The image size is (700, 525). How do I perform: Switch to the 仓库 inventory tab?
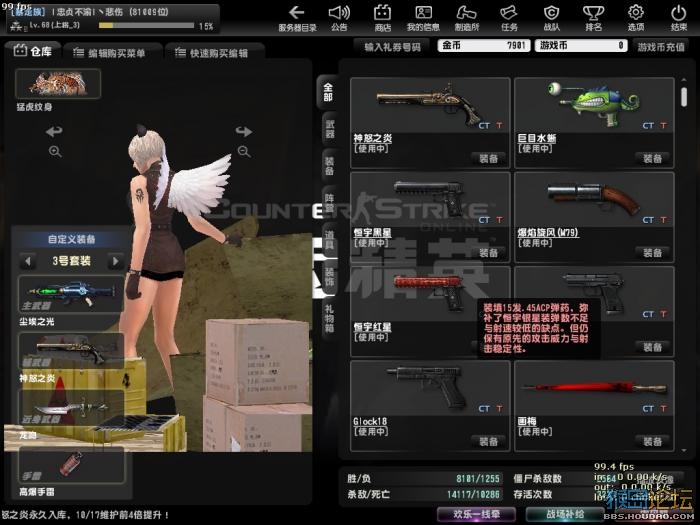coord(33,51)
